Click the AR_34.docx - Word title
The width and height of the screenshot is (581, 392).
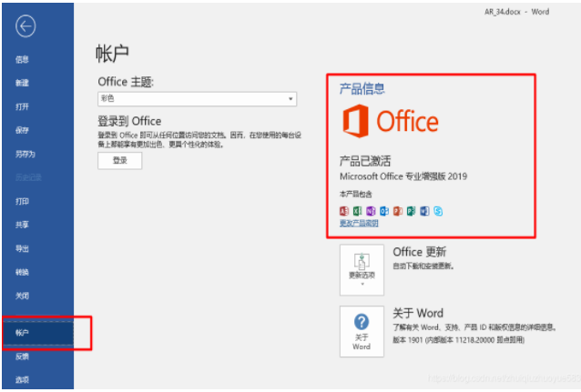tap(516, 12)
